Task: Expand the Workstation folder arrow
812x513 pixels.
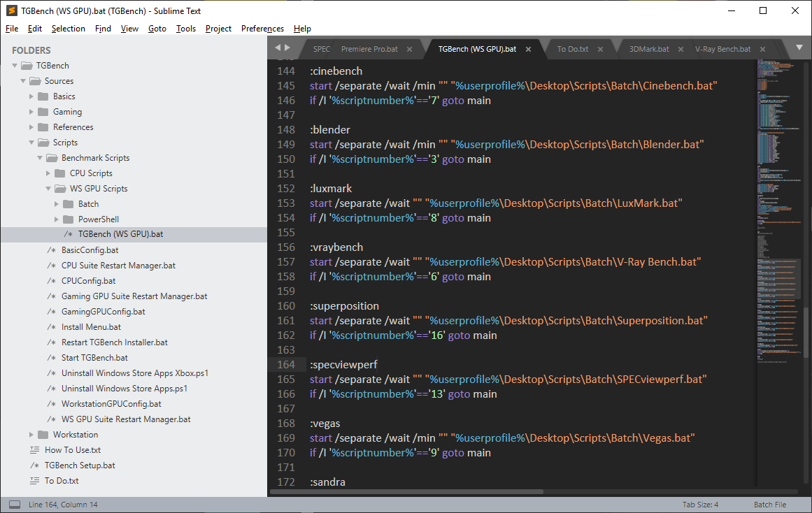Action: pos(31,435)
